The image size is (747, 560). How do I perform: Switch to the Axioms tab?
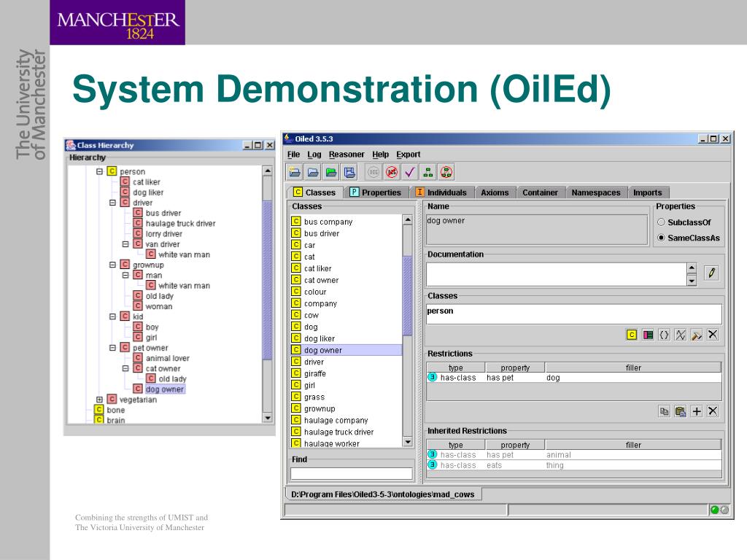(x=495, y=192)
